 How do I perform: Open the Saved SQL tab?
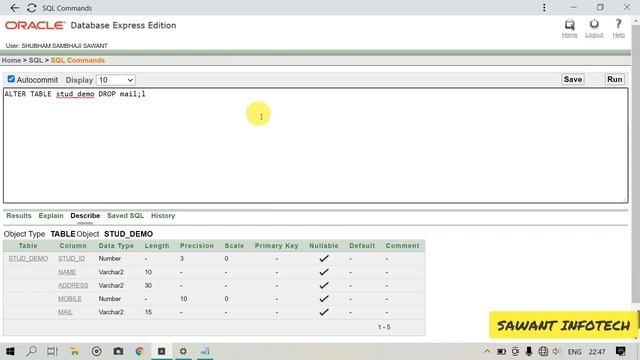[x=125, y=216]
